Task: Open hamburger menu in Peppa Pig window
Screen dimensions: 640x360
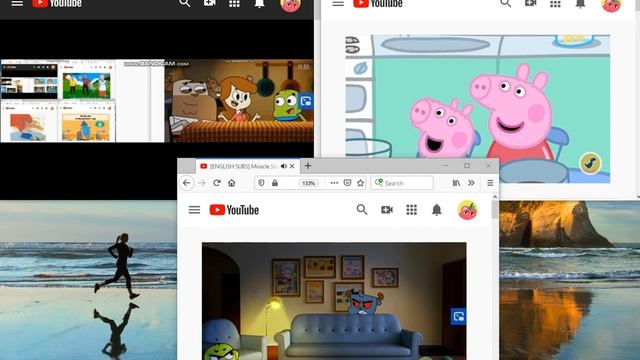Action: 338,4
